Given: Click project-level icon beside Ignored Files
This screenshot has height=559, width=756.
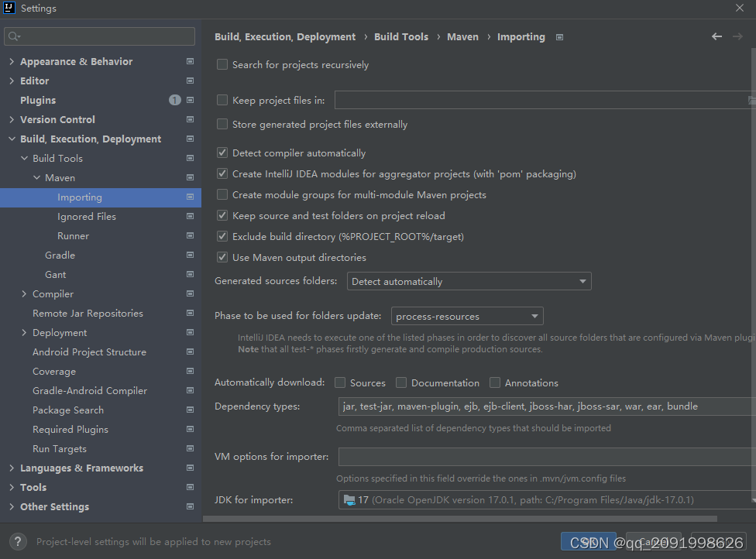Looking at the screenshot, I should [x=190, y=216].
